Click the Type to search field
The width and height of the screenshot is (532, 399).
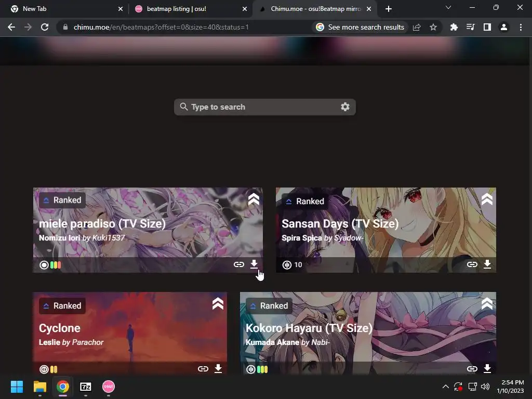(x=264, y=107)
